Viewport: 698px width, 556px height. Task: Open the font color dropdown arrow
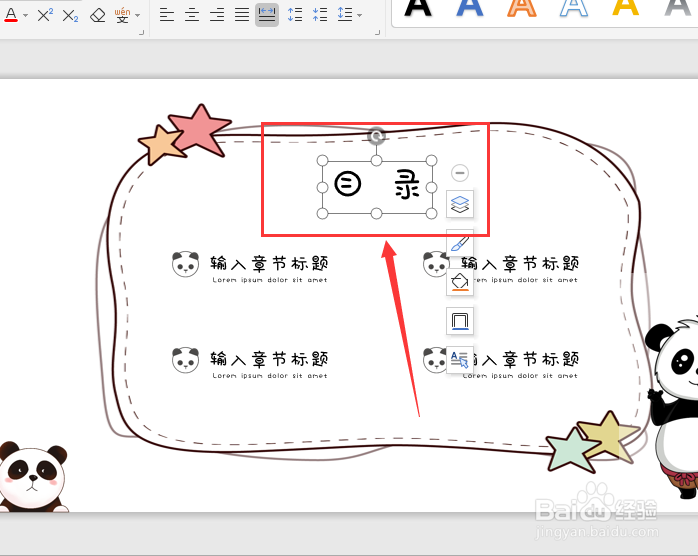pos(25,16)
